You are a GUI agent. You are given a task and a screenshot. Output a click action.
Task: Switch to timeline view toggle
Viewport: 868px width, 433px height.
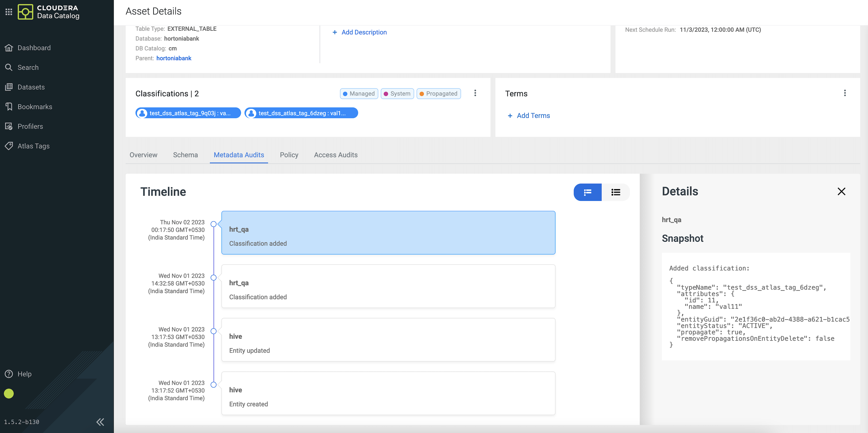(x=587, y=192)
